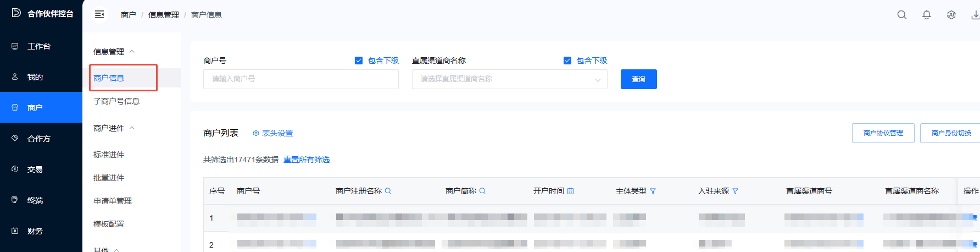Collapse the sidebar with the menu fold icon
980x252 pixels.
coord(99,14)
